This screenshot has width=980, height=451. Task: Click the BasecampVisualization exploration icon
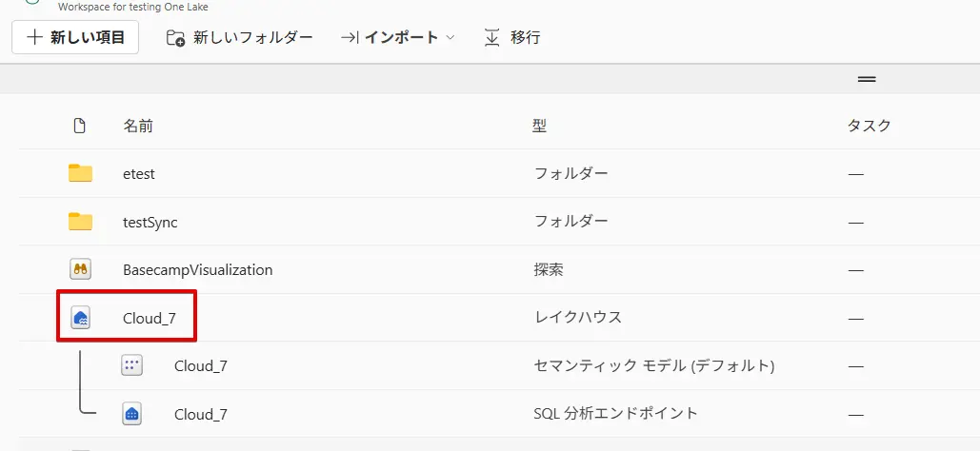pyautogui.click(x=80, y=269)
